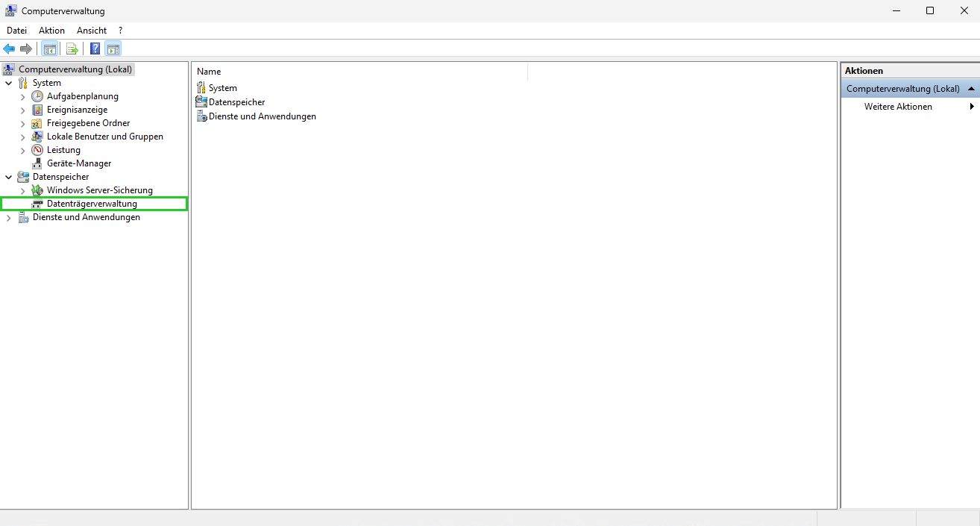Collapse Computerverwaltung (Lokal) actions section header
980x526 pixels.
pos(971,89)
